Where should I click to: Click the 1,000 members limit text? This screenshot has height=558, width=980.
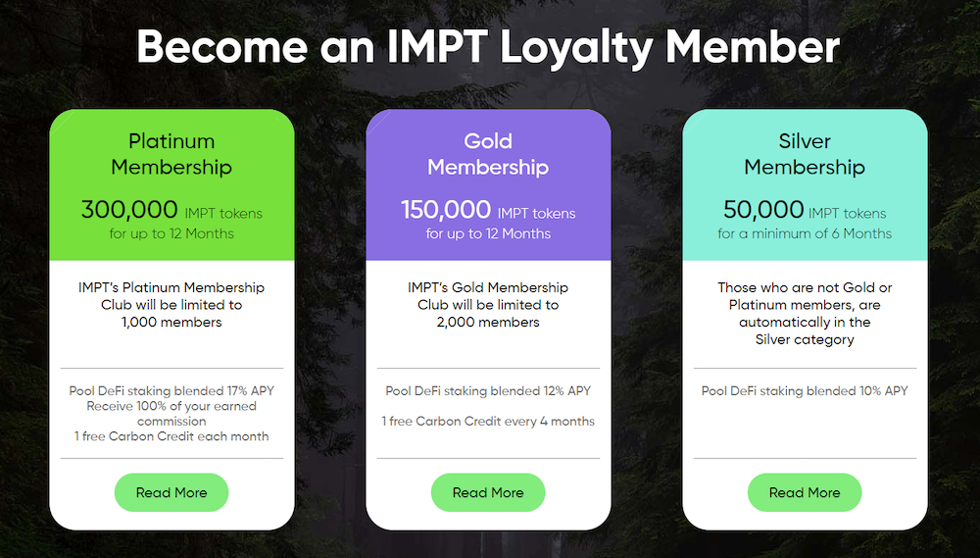(171, 323)
